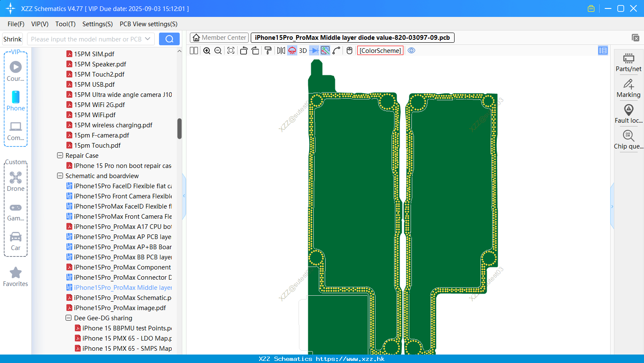Select the Phone category
644x363 pixels.
pyautogui.click(x=16, y=101)
